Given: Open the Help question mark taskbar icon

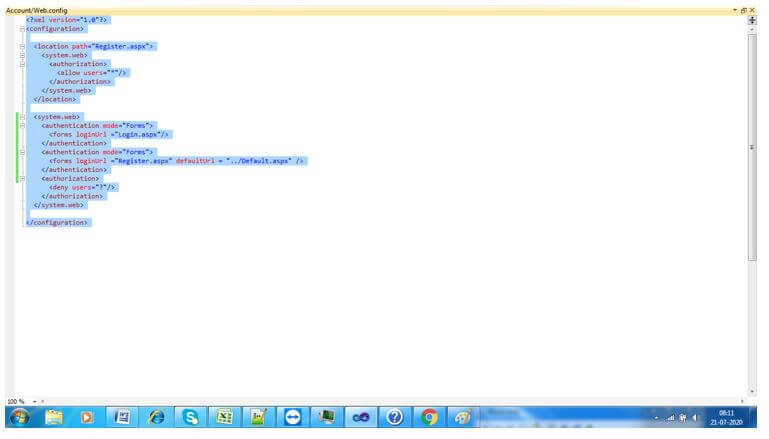Looking at the screenshot, I should (x=395, y=417).
